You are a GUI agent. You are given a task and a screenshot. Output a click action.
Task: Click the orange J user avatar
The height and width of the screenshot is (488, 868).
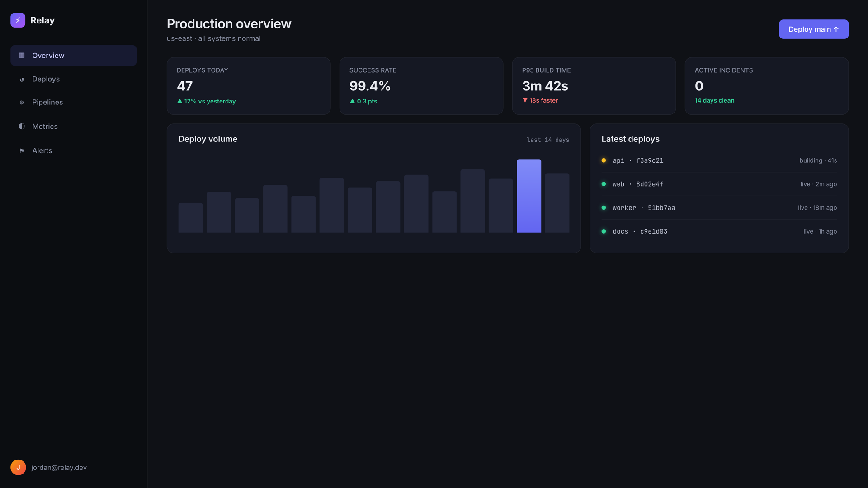coord(18,467)
